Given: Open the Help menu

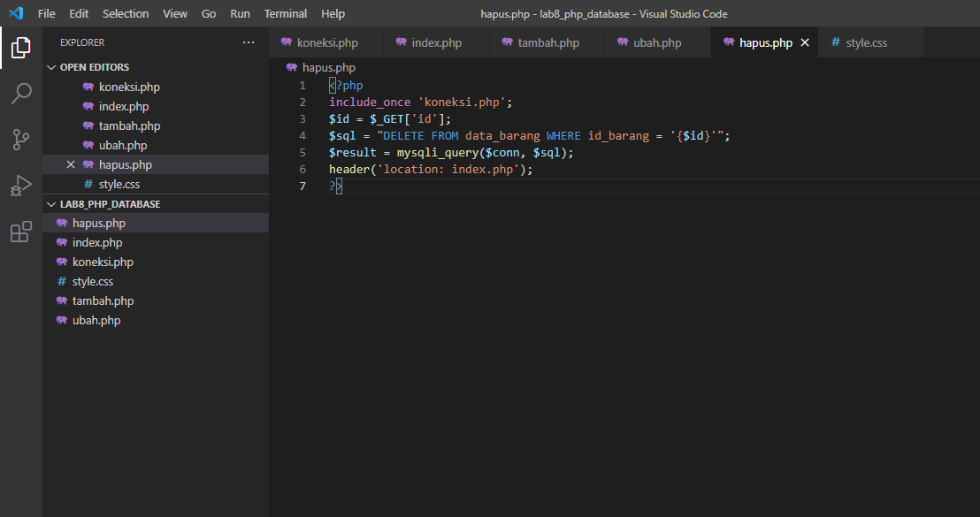Looking at the screenshot, I should point(333,13).
